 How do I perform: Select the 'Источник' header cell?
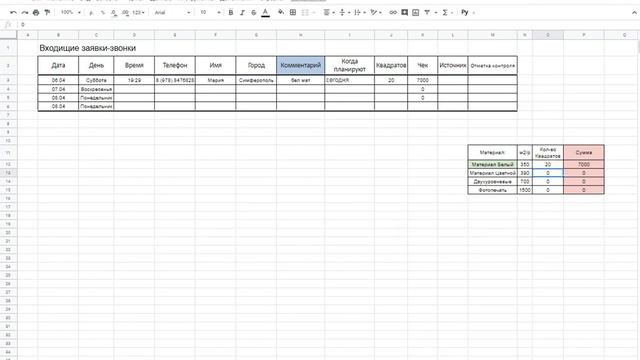(x=453, y=65)
